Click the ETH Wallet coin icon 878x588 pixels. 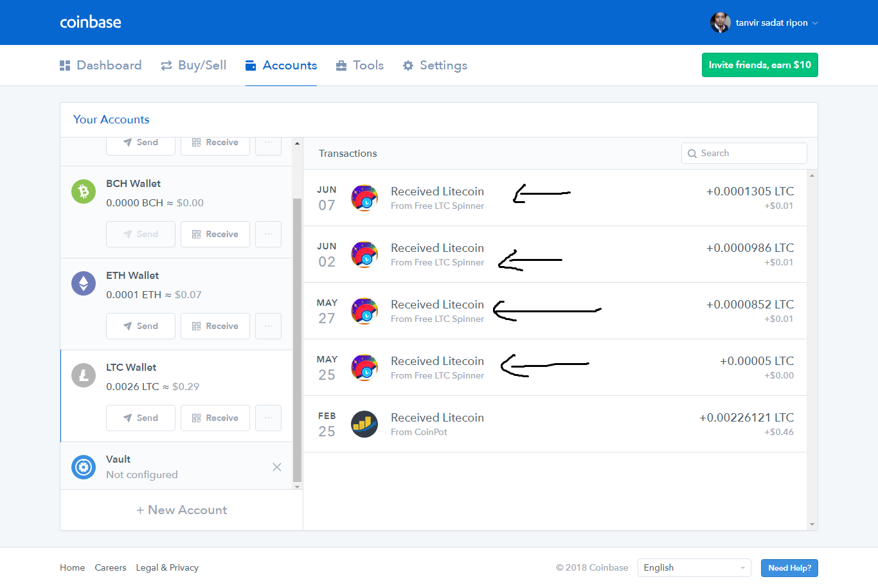coord(84,283)
